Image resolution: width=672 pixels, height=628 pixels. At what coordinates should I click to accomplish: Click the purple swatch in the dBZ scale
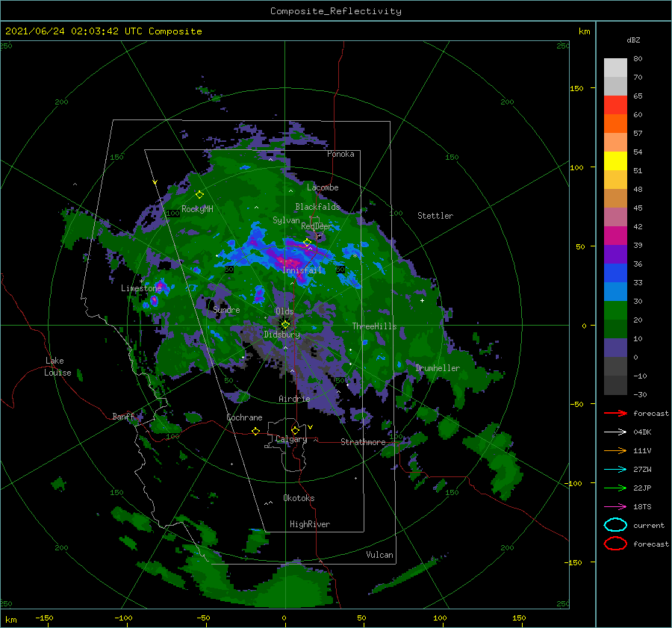[x=615, y=254]
